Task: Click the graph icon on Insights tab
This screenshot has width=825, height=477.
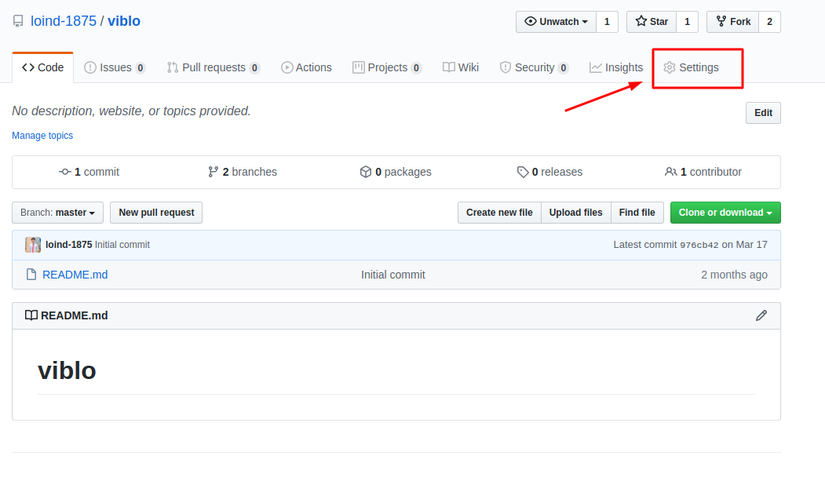Action: (596, 67)
